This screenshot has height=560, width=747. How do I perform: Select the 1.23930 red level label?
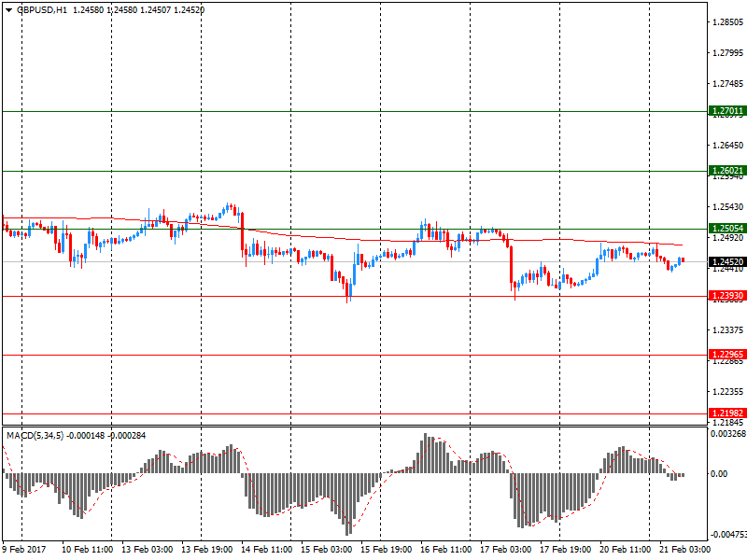727,296
